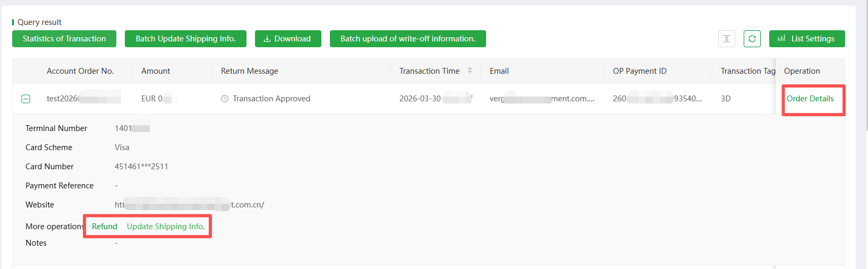The width and height of the screenshot is (868, 269).
Task: Open Statistics of Transaction
Action: click(64, 39)
